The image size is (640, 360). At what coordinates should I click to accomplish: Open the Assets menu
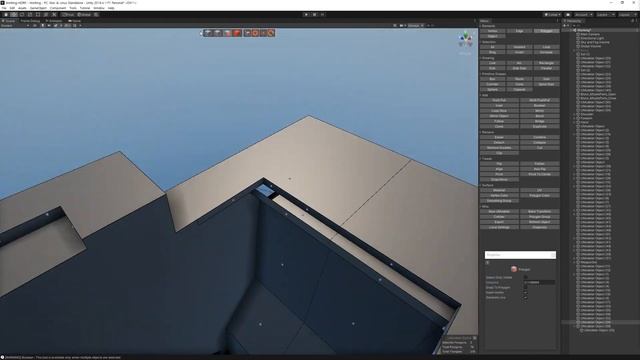coord(22,8)
